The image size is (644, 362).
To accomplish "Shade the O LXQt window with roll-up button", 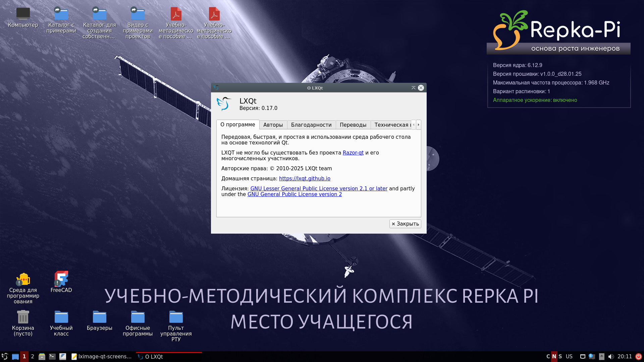I will click(x=414, y=87).
